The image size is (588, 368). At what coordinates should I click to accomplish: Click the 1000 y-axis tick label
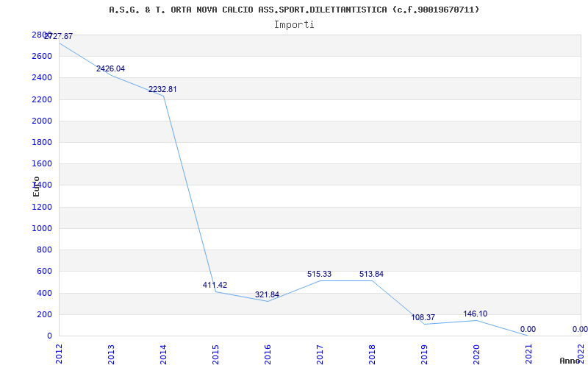(x=42, y=228)
